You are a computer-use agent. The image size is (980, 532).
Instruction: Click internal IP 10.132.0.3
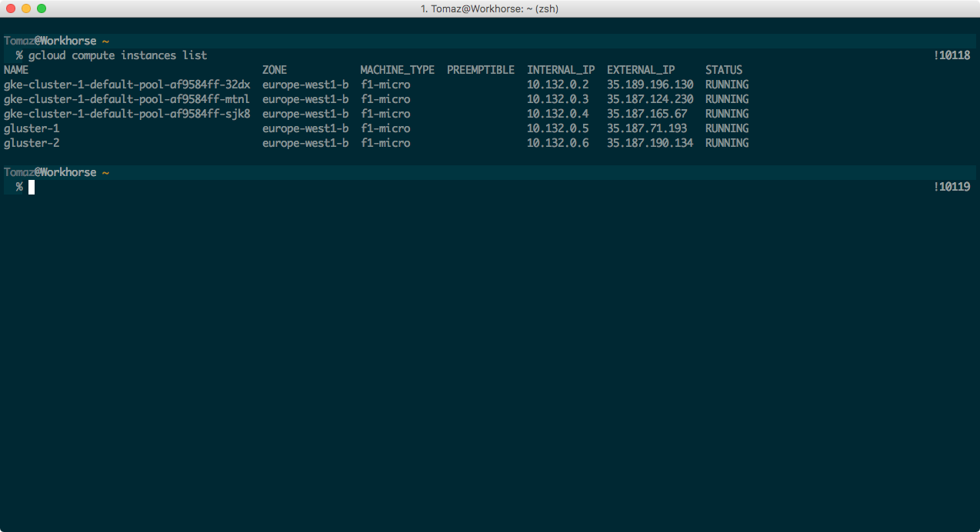(558, 99)
